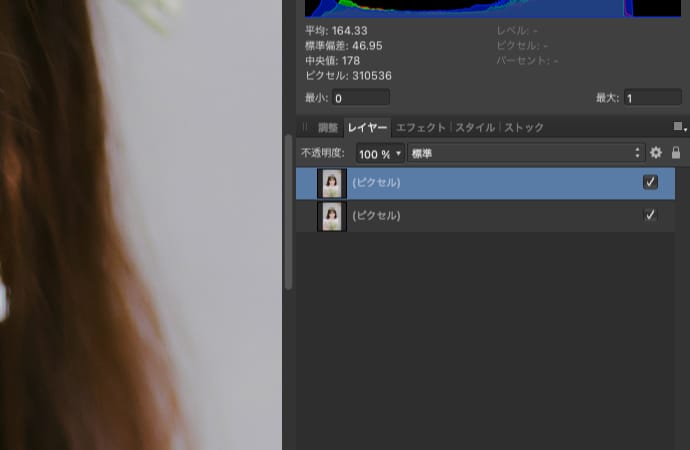Viewport: 690px width, 450px height.
Task: Switch to the 調整 tab
Action: coord(328,128)
